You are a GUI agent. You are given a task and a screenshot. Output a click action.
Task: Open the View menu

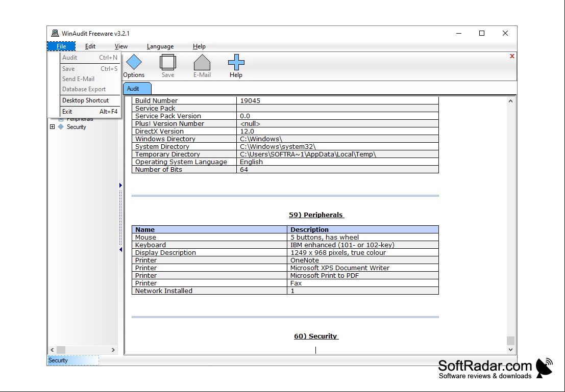point(121,46)
